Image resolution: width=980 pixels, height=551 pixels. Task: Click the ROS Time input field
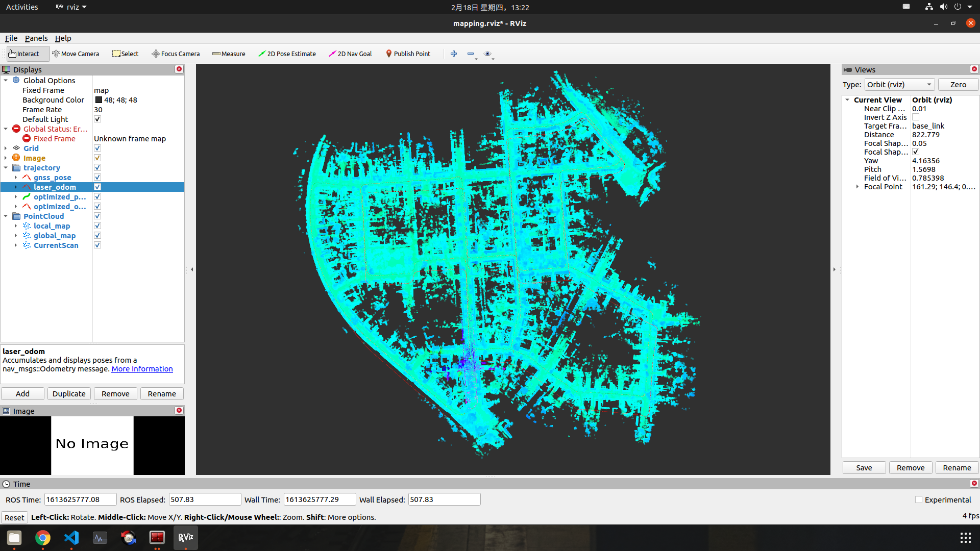(x=80, y=499)
